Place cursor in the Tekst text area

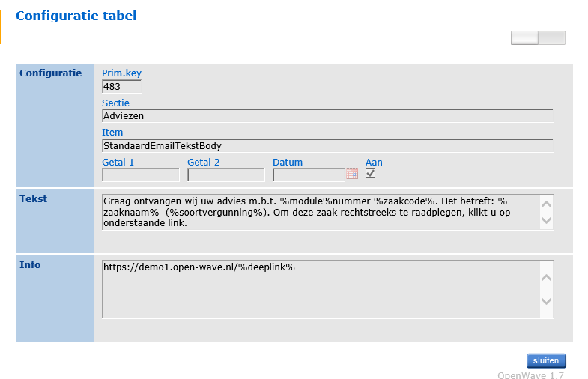321,212
